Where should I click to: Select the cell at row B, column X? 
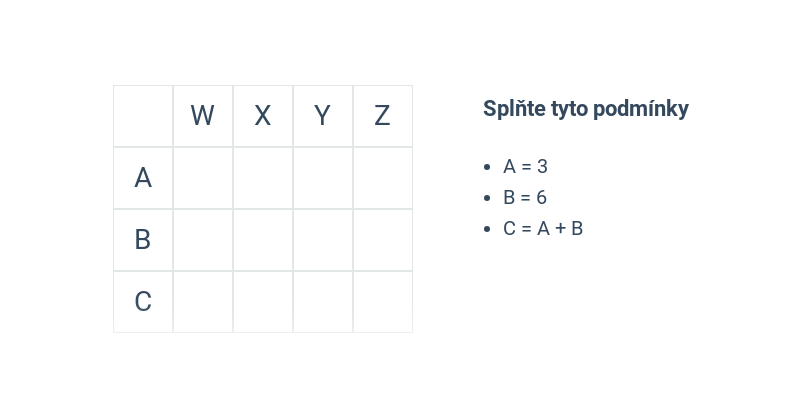click(263, 240)
